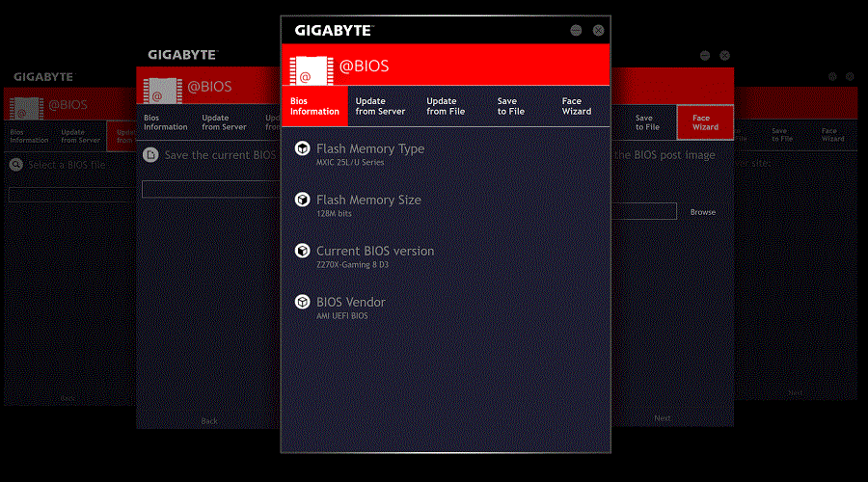
Task: Click the search icon beside 'Select a BIOS file'
Action: point(16,164)
